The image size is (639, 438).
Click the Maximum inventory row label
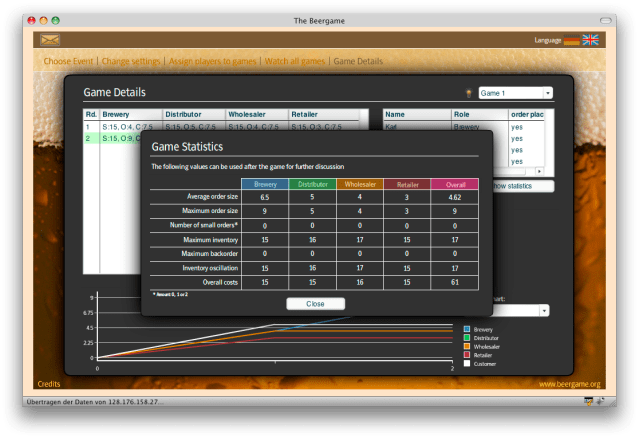coord(210,240)
